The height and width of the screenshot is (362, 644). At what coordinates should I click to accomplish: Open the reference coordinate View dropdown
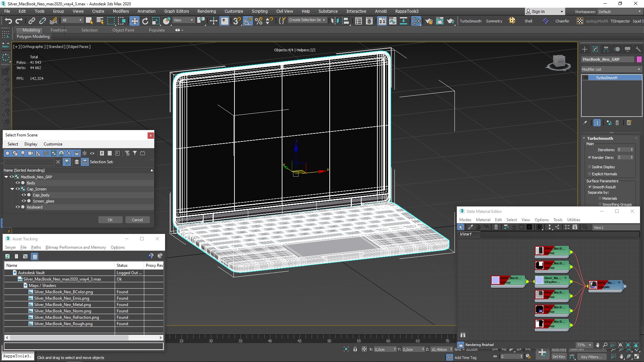[183, 20]
